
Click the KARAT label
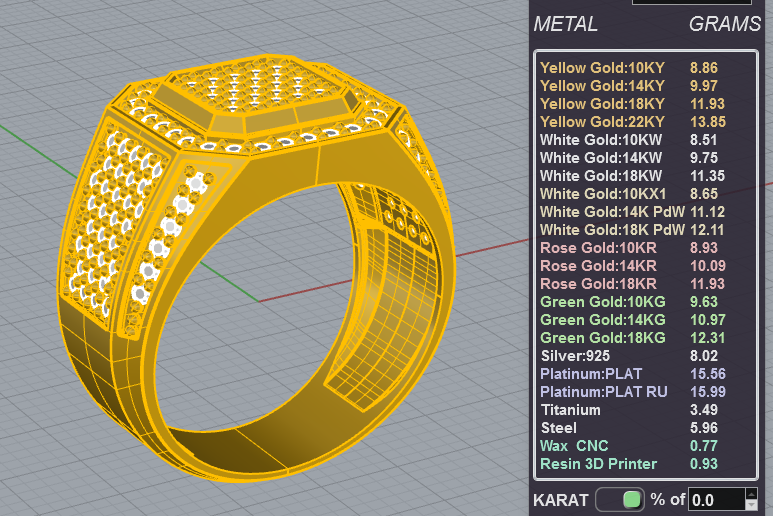(561, 500)
